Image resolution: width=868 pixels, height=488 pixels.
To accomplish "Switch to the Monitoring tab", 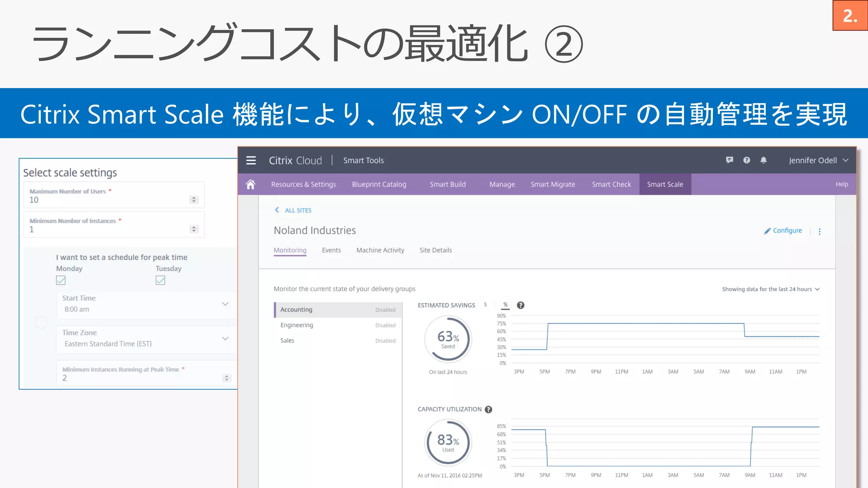I will point(290,250).
